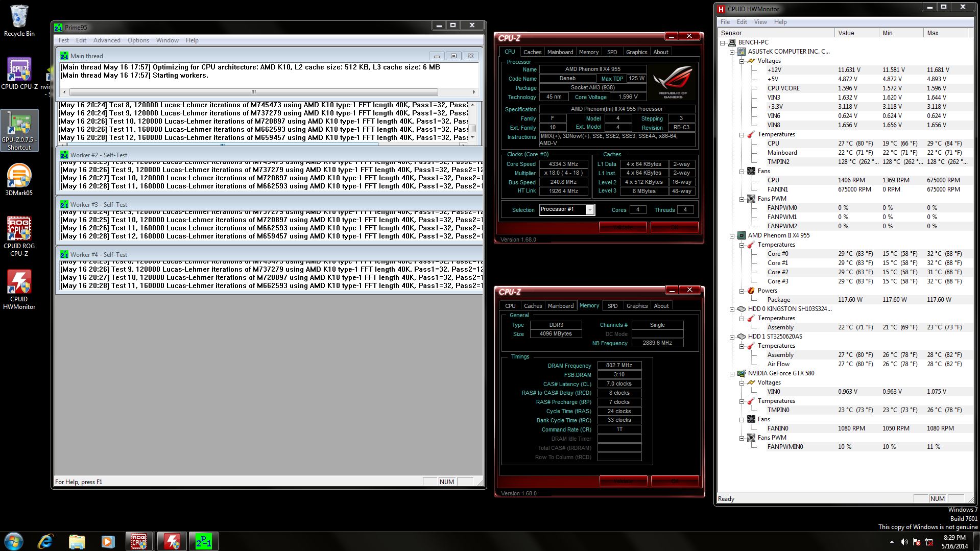Open Windows Media Player taskbar icon
This screenshot has height=551, width=980.
(x=108, y=541)
